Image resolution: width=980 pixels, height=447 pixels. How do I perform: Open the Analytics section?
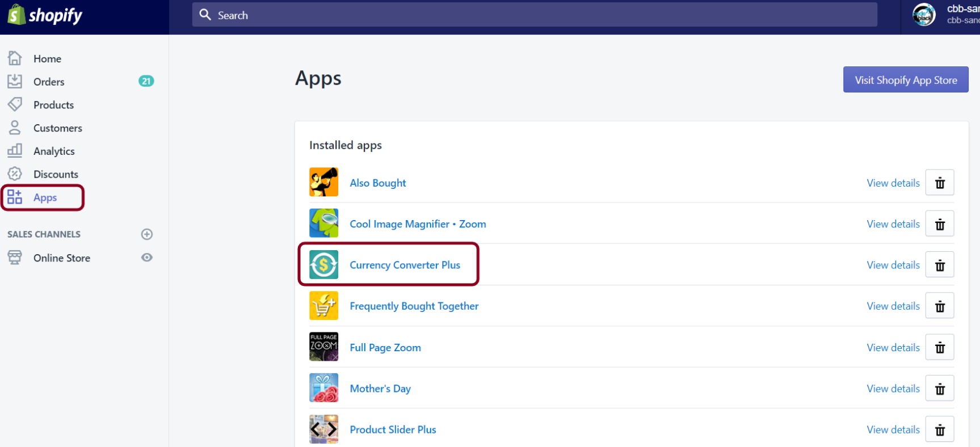(x=54, y=151)
